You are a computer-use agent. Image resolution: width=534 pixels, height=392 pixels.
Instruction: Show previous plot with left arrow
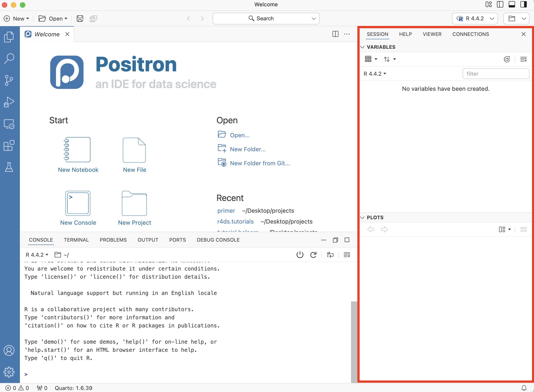(371, 229)
